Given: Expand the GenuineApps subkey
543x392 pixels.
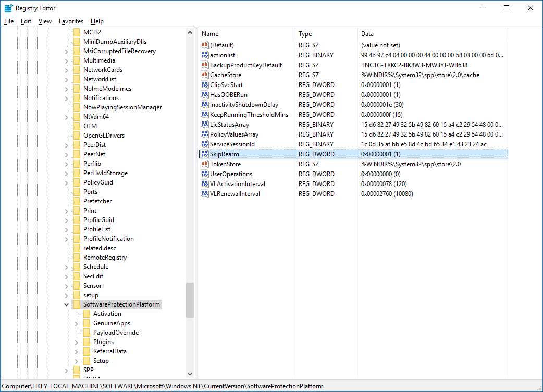Looking at the screenshot, I should 77,323.
